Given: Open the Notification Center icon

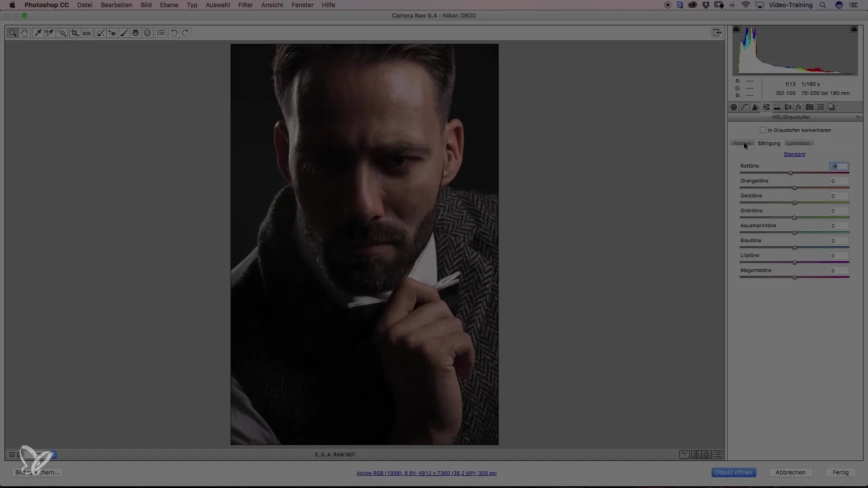Looking at the screenshot, I should (854, 5).
